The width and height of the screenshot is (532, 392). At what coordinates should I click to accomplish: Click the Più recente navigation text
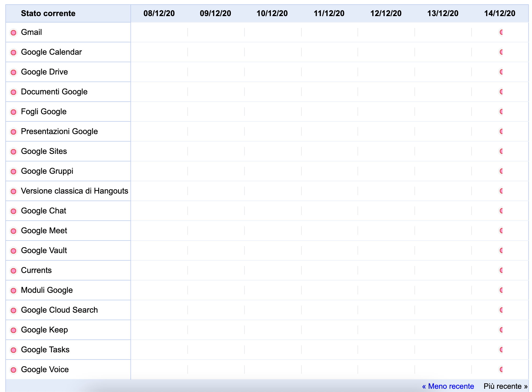[505, 386]
